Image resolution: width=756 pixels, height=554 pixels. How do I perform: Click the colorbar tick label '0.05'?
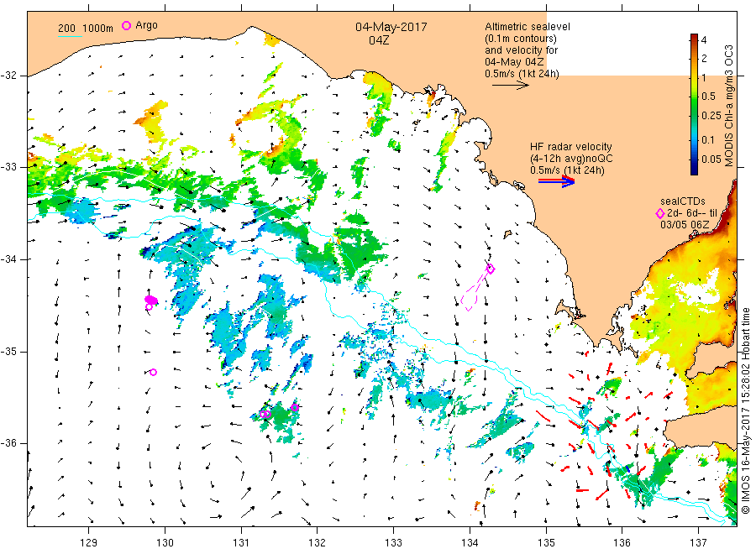[x=711, y=159]
